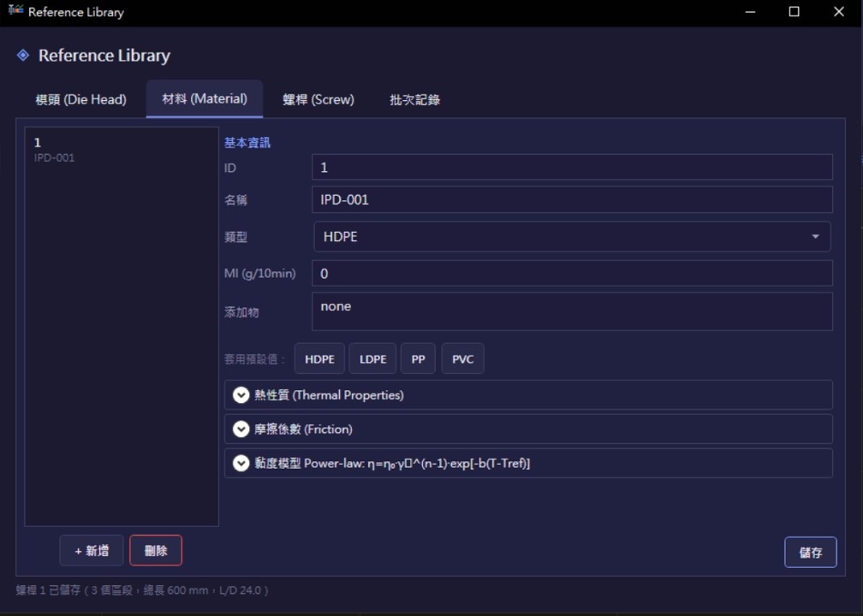The image size is (863, 616).
Task: Open the Friction section header
Action: 527,429
